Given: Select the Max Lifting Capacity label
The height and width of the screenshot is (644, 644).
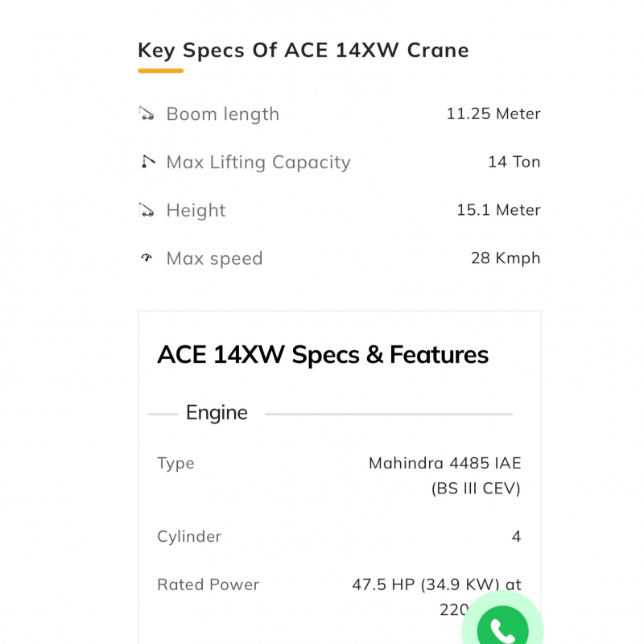Looking at the screenshot, I should tap(258, 163).
